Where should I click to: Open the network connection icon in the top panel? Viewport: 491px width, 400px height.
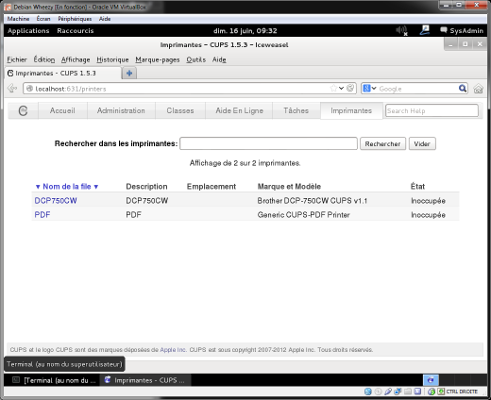coord(425,30)
